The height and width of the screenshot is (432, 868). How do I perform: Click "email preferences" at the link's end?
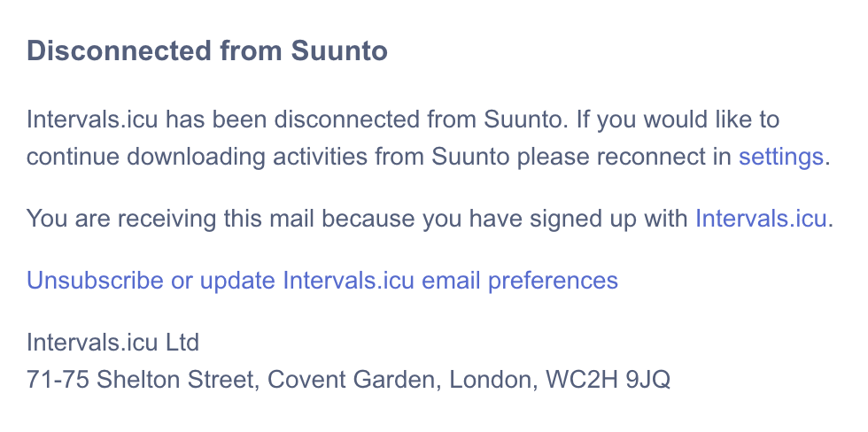coord(520,281)
